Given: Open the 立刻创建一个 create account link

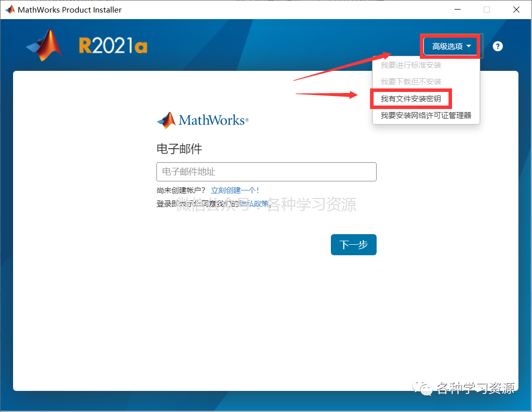Looking at the screenshot, I should click(235, 190).
